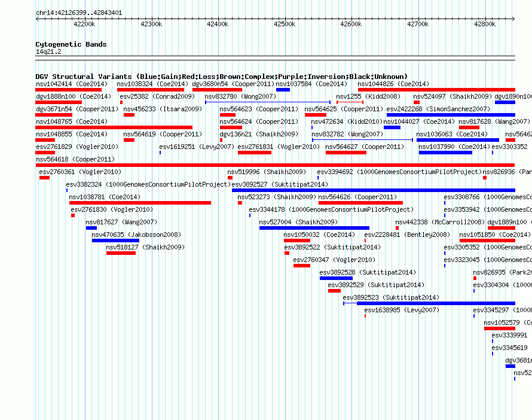Image resolution: width=532 pixels, height=420 pixels.
Task: Open esv2422268 (SimonSanchez2007) variant
Action: tap(438, 109)
